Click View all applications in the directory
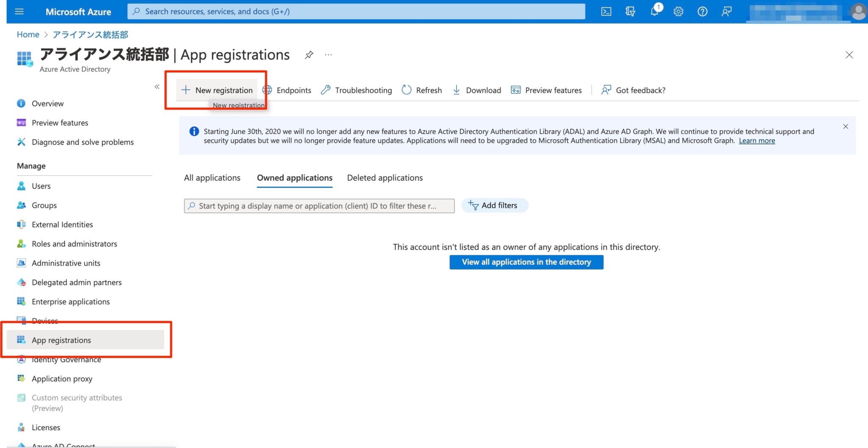 click(526, 262)
